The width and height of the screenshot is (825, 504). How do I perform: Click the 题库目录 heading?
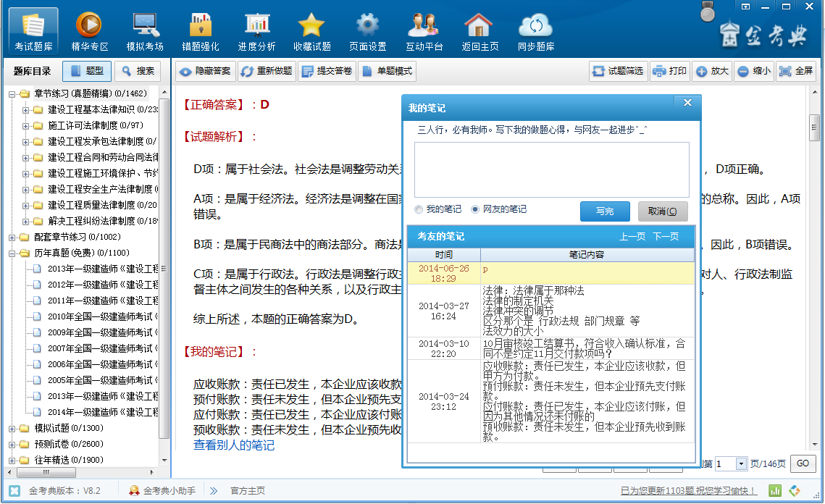[x=32, y=71]
